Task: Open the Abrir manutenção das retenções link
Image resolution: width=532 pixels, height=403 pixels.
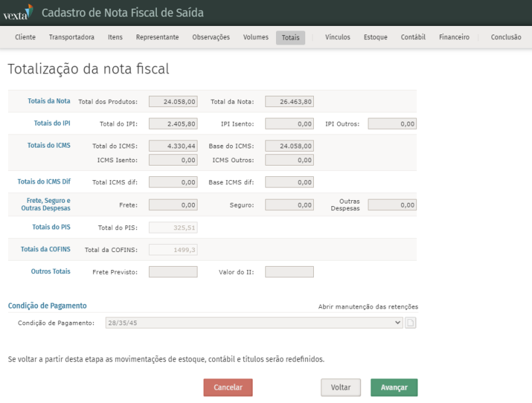Action: [368, 307]
